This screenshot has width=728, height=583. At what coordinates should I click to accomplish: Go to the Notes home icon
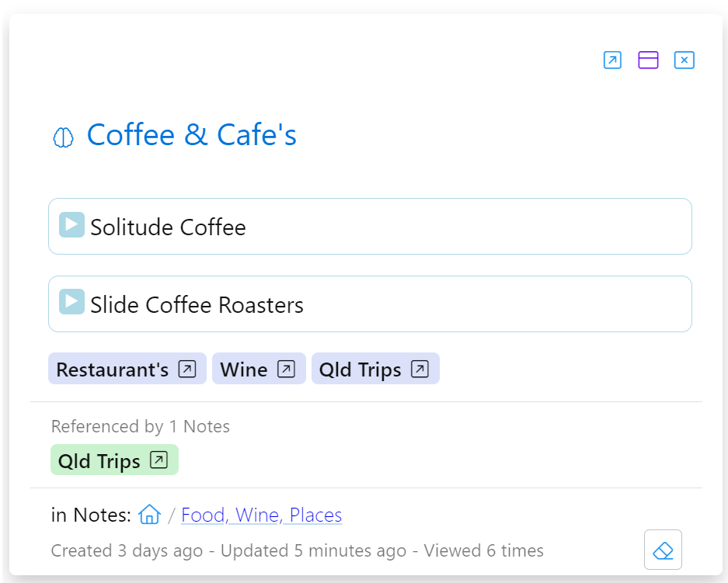(x=149, y=515)
